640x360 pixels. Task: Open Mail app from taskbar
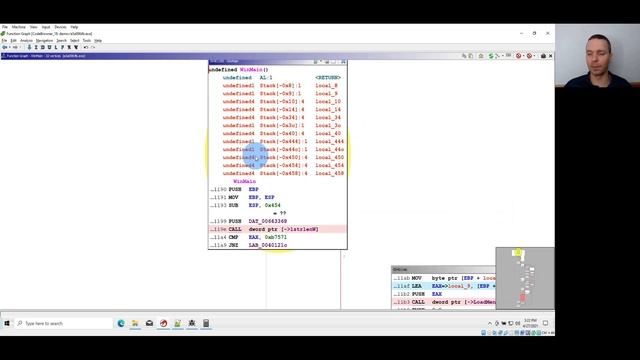pos(149,323)
